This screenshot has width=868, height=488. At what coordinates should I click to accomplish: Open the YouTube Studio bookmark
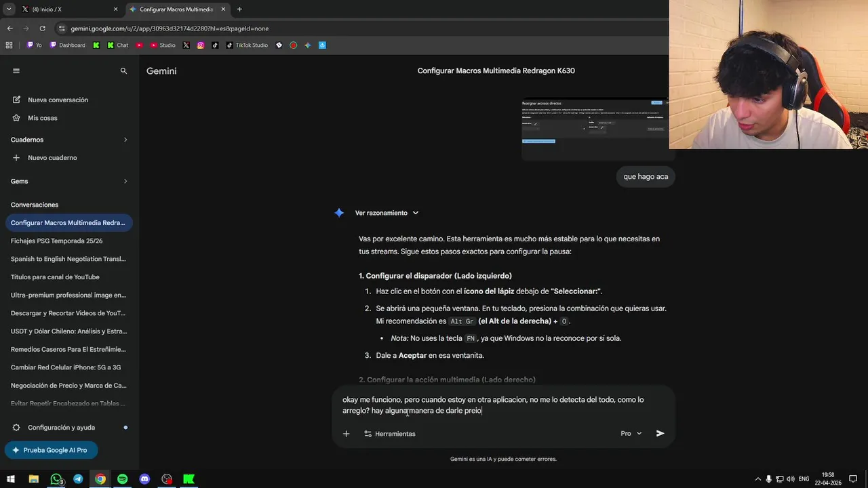(x=162, y=45)
